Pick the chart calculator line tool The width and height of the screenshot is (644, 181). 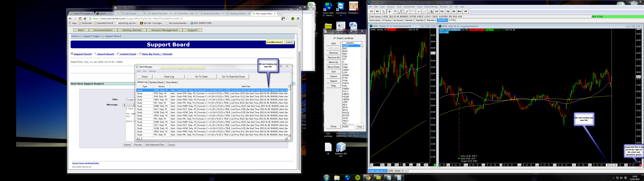coord(431,12)
